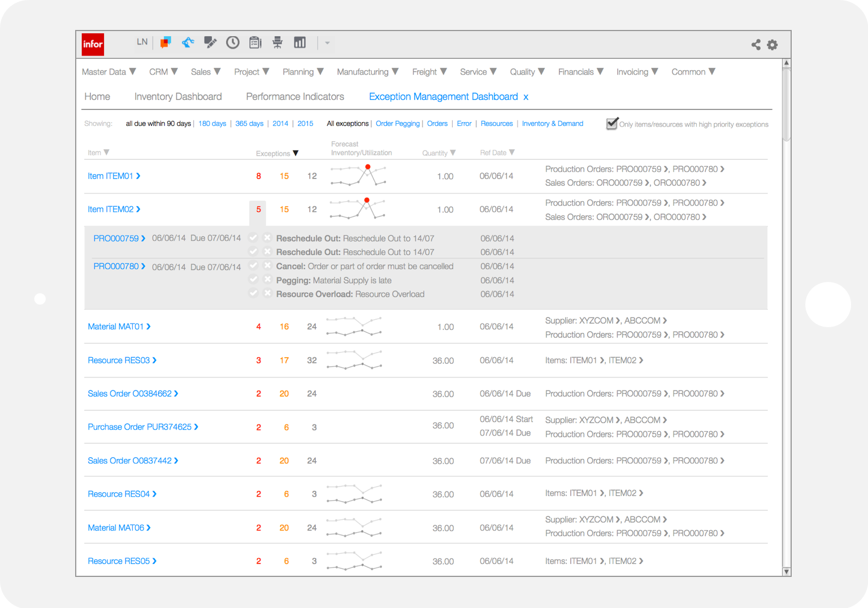The image size is (868, 608).
Task: Click the office chair icon
Action: (277, 42)
